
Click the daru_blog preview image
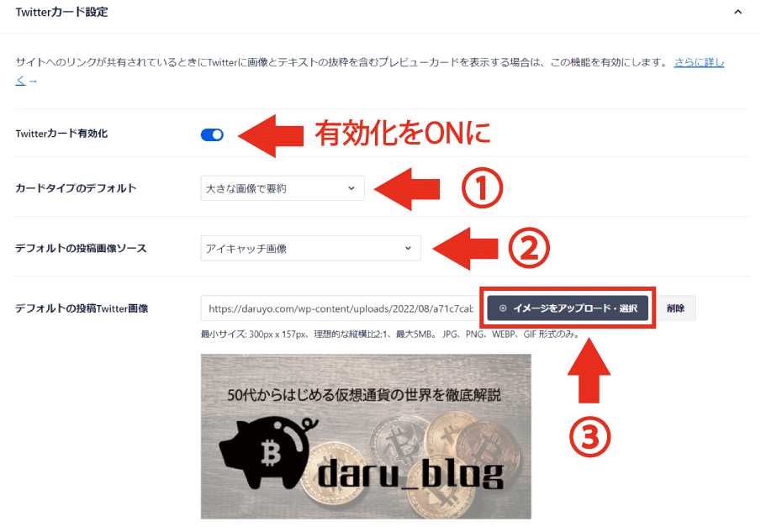366,436
